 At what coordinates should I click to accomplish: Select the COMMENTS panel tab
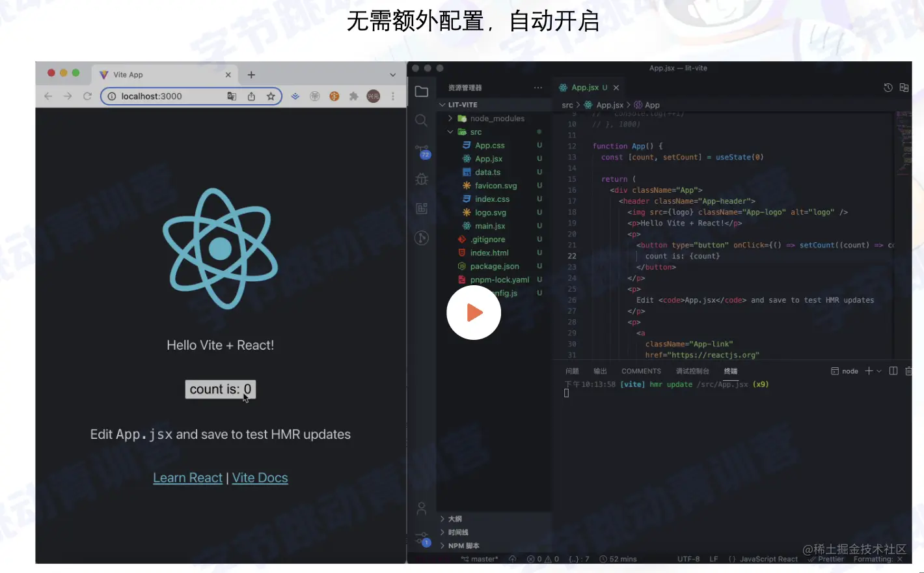[641, 370]
